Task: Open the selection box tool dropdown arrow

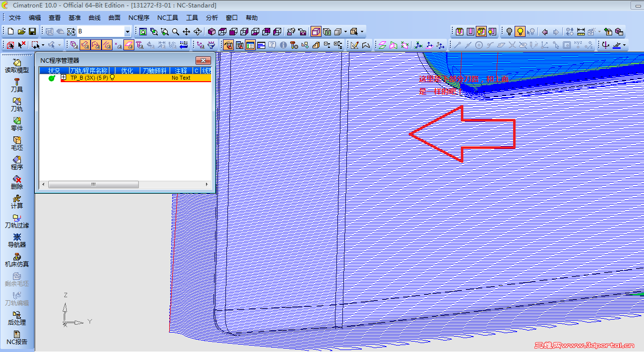Action: [43, 45]
